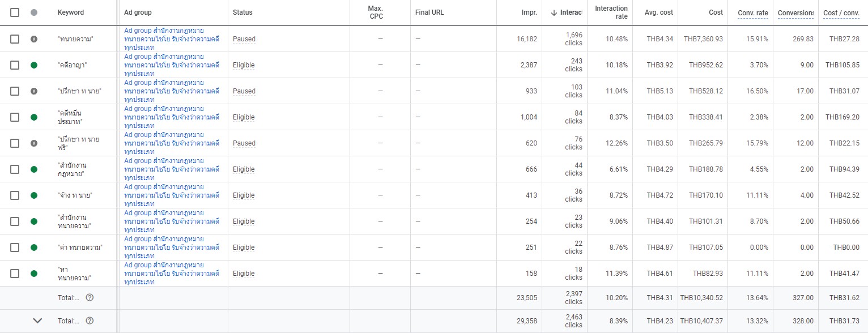Expand bottom Total row with chevron
The width and height of the screenshot is (868, 333).
37,321
